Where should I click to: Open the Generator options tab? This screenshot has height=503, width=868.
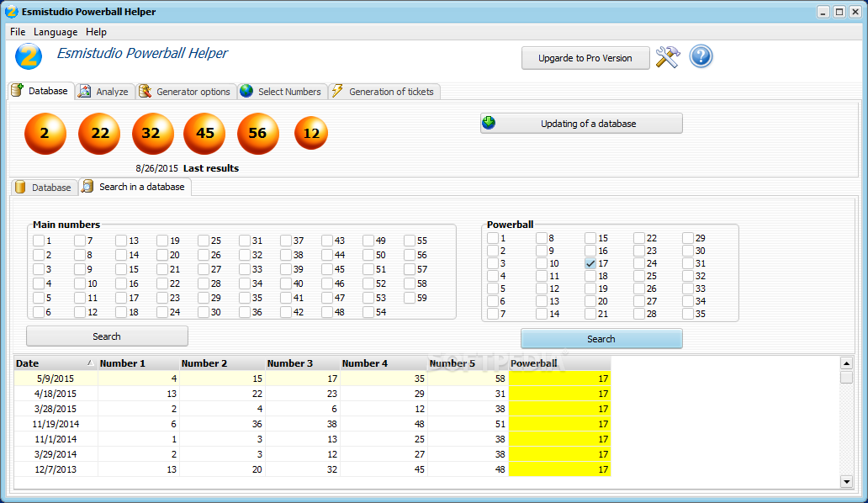[186, 92]
